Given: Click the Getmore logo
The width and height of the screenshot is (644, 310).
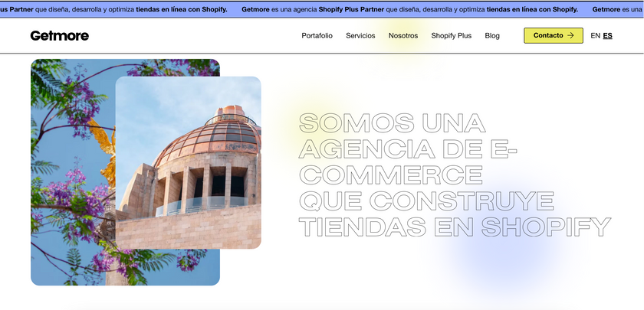Looking at the screenshot, I should tap(60, 36).
